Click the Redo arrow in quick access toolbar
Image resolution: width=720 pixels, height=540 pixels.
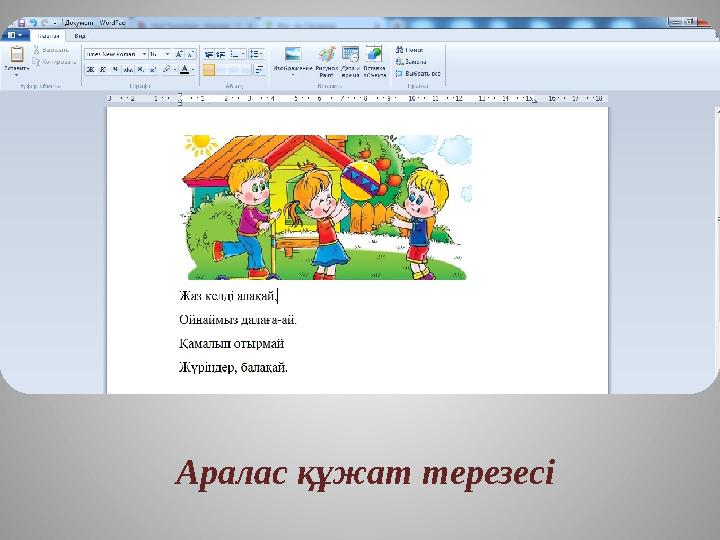pos(45,22)
